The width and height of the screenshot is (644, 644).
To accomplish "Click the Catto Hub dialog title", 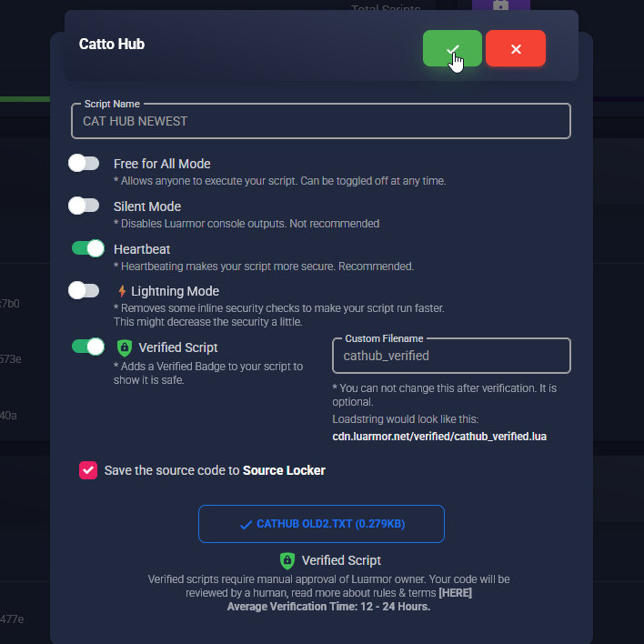I will pos(112,44).
